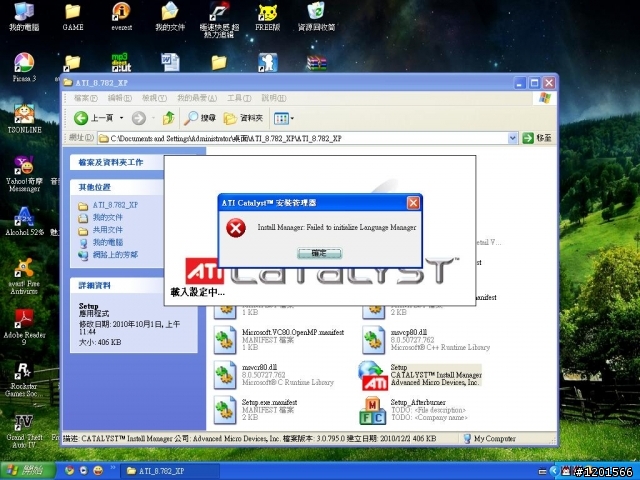The image size is (640, 480).
Task: Select the Setup CATALYST Install Manager file
Action: point(420,375)
